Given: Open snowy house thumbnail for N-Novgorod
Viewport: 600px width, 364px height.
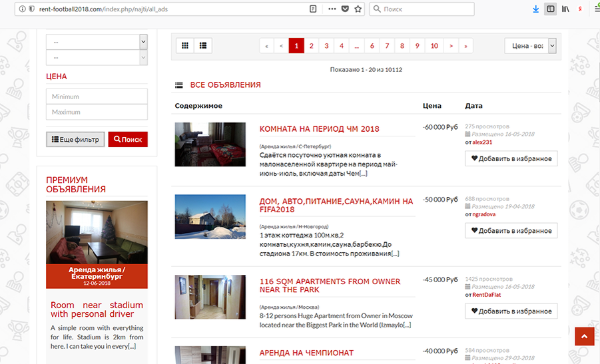Looking at the screenshot, I should tap(210, 217).
